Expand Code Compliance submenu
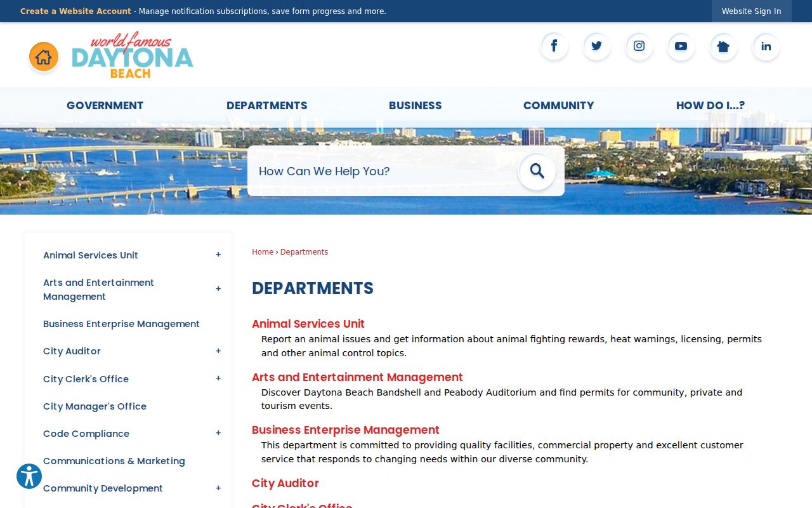Viewport: 812px width, 508px height. [218, 433]
